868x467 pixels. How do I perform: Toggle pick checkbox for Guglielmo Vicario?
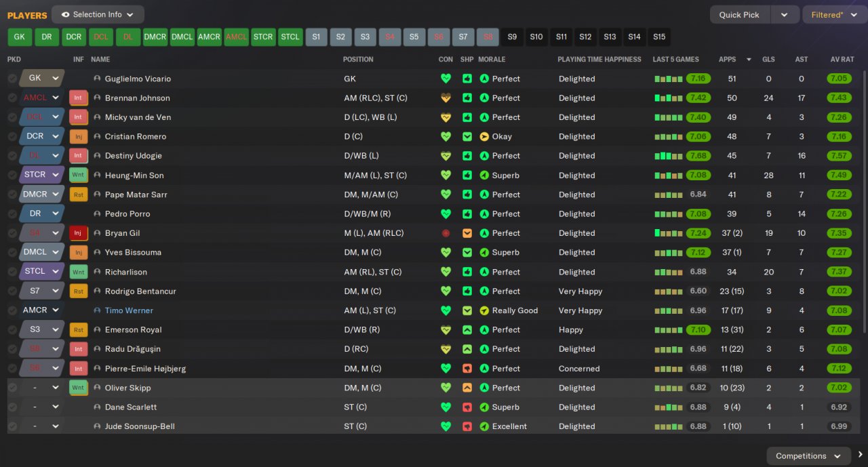tap(12, 79)
